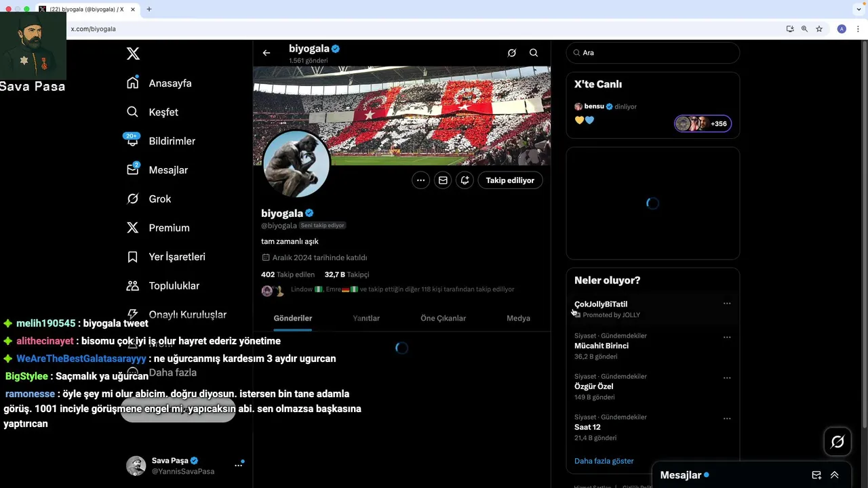Click the page scrollbar on right edge

pyautogui.click(x=865, y=234)
